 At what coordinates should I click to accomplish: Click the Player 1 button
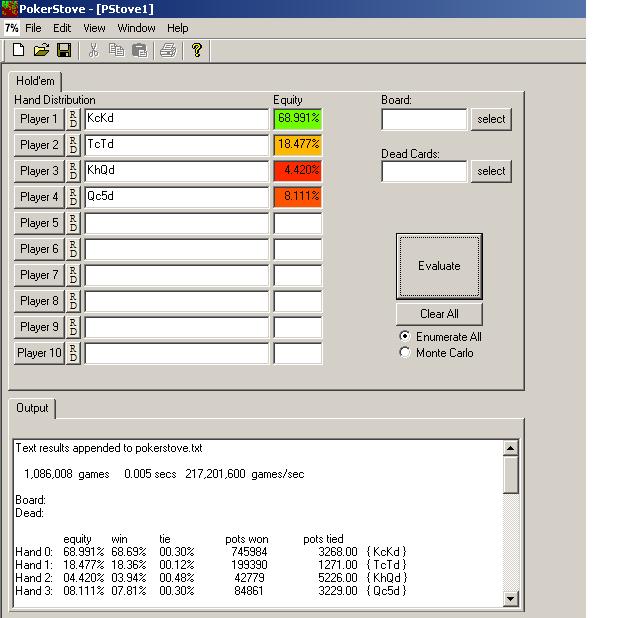[x=39, y=119]
